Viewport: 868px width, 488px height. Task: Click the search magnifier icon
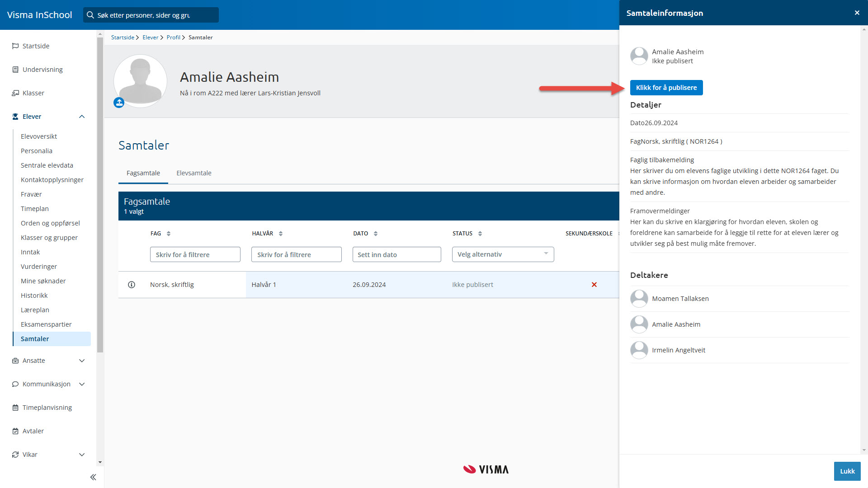click(x=90, y=15)
